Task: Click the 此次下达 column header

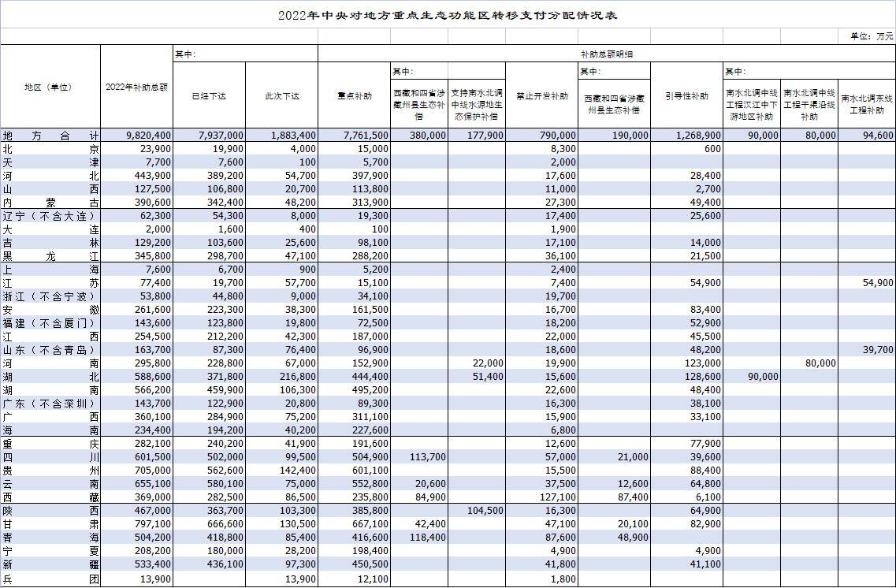Action: point(281,96)
